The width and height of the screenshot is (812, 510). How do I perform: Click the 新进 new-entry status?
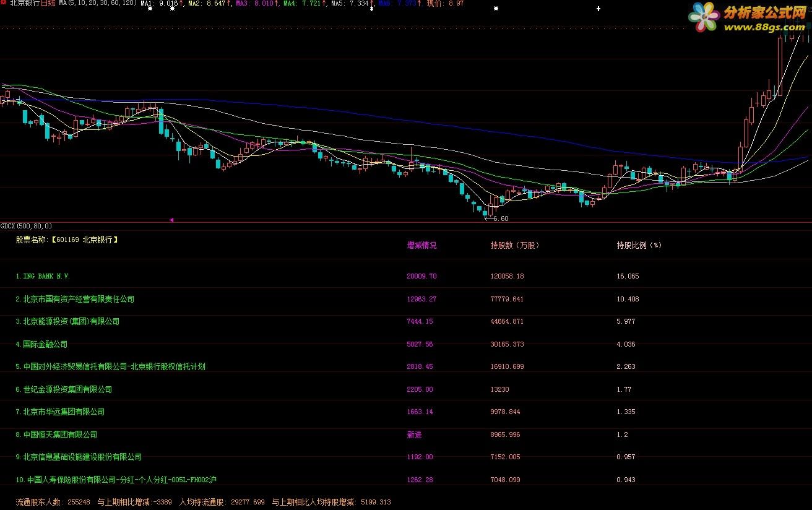(414, 434)
